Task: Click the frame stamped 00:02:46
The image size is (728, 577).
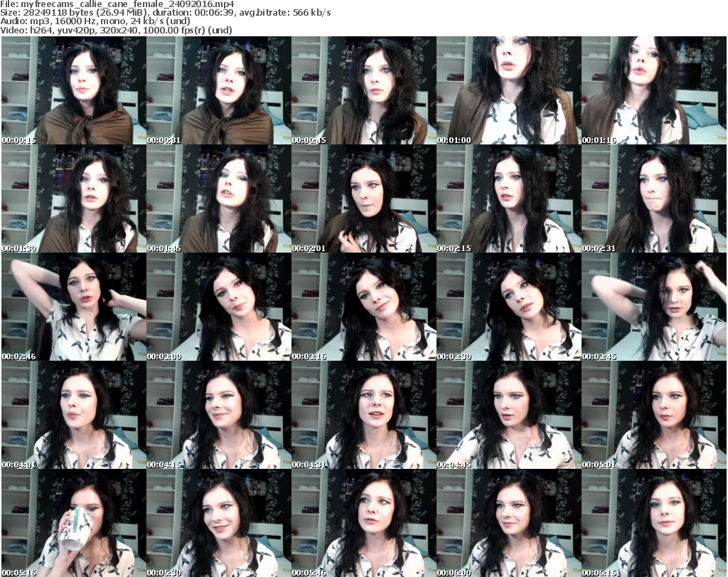Action: [74, 307]
